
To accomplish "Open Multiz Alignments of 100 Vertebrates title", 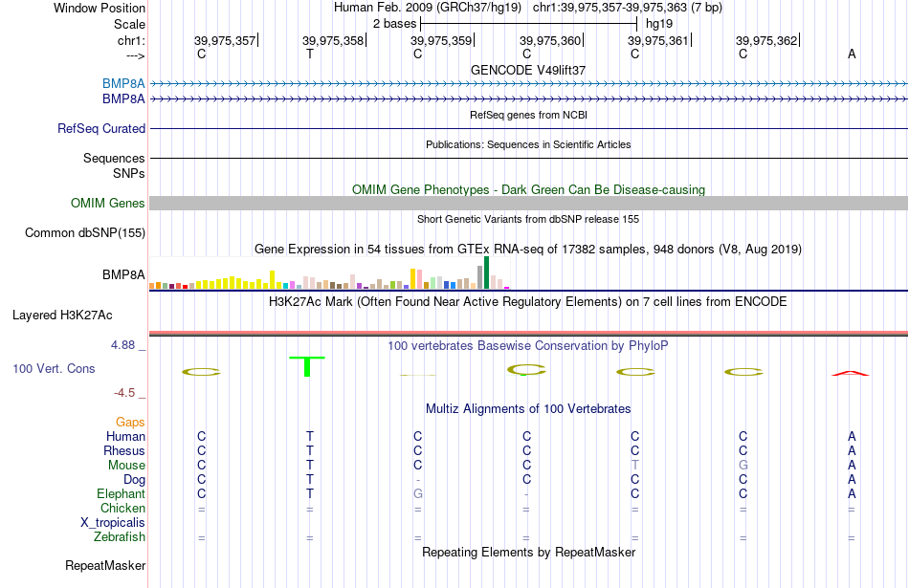I will [528, 409].
